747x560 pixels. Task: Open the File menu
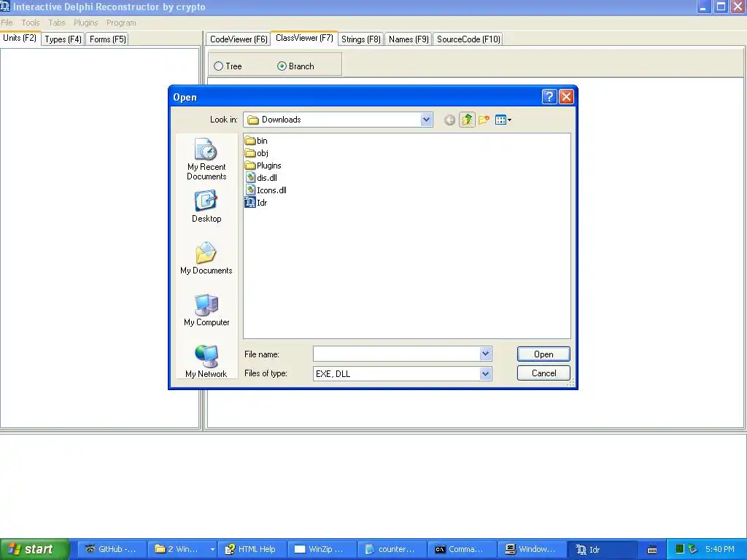coord(7,23)
